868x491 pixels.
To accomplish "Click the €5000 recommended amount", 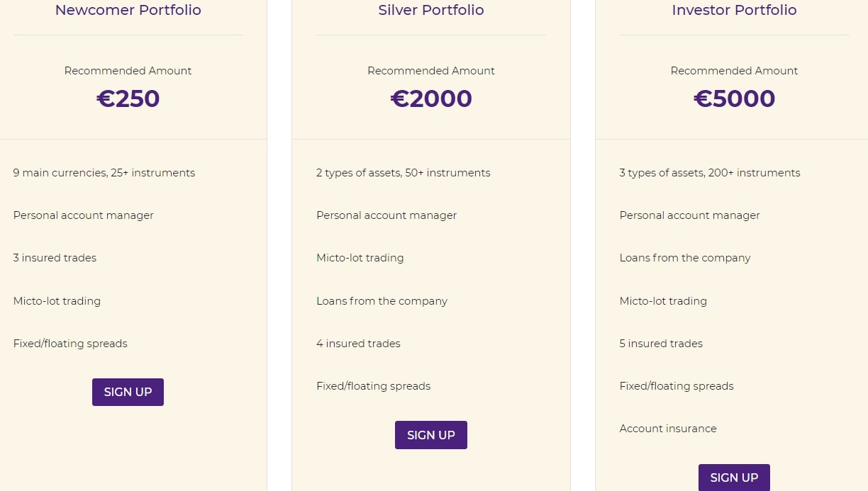I will 734,98.
